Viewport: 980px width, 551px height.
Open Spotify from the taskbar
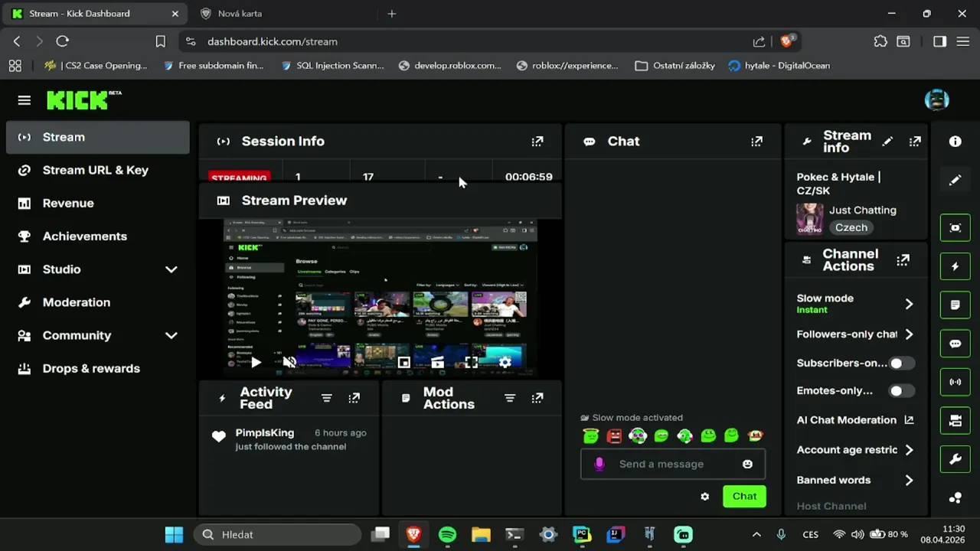(447, 534)
